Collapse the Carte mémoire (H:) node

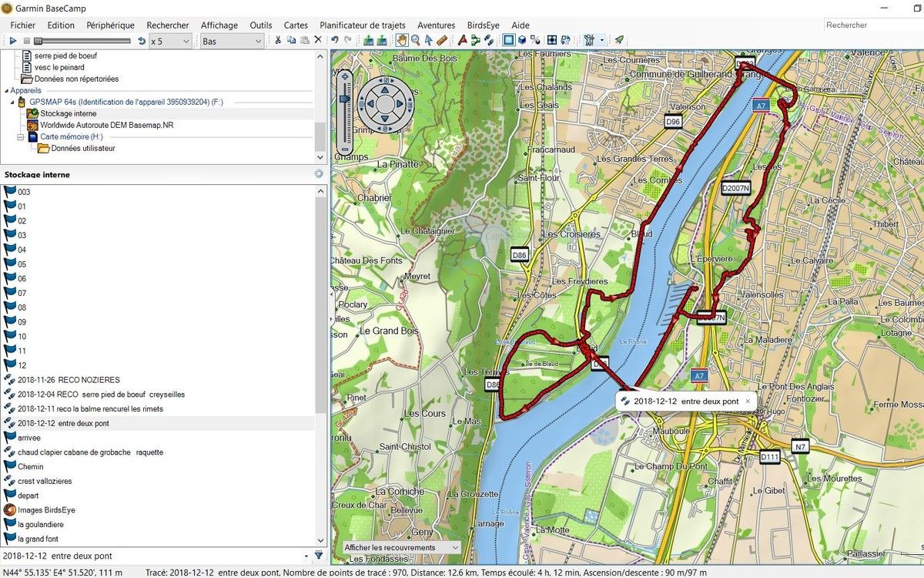[22, 136]
